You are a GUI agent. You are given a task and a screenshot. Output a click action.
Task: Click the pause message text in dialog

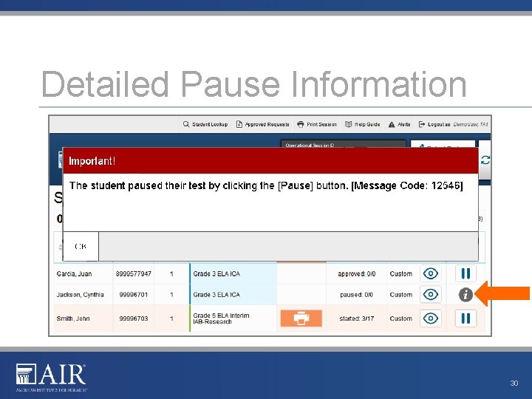[x=266, y=185]
